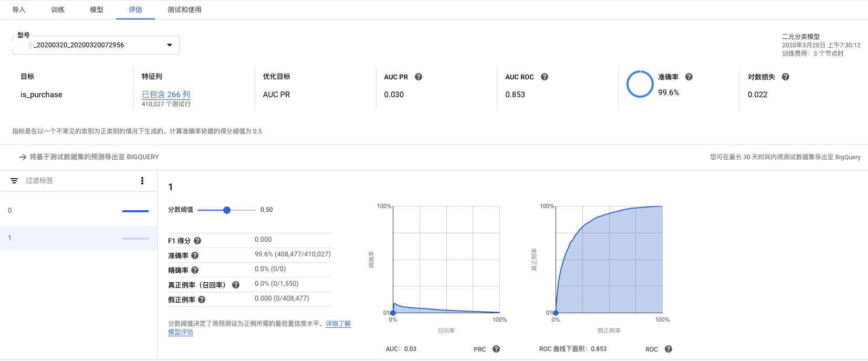Click the help icon next to PRC chart label
Viewport: 868px width, 361px height.
click(x=496, y=349)
